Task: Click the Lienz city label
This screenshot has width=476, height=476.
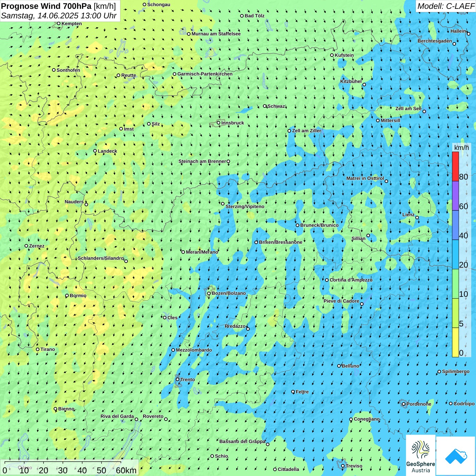Action: [x=408, y=215]
